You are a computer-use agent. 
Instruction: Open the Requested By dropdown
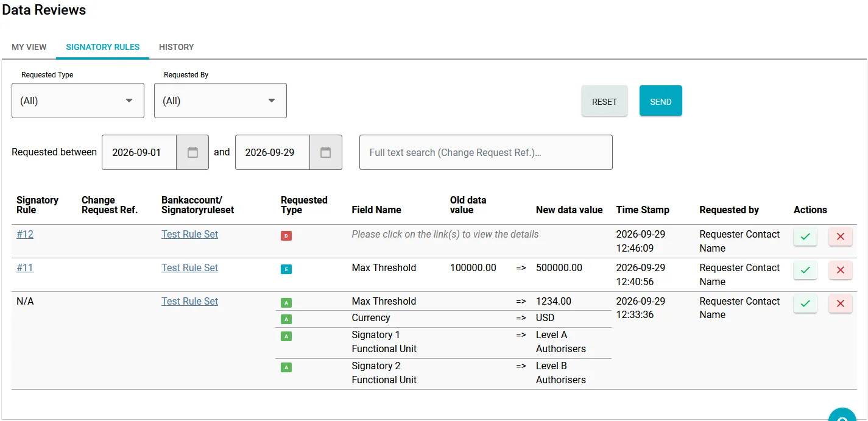tap(221, 101)
